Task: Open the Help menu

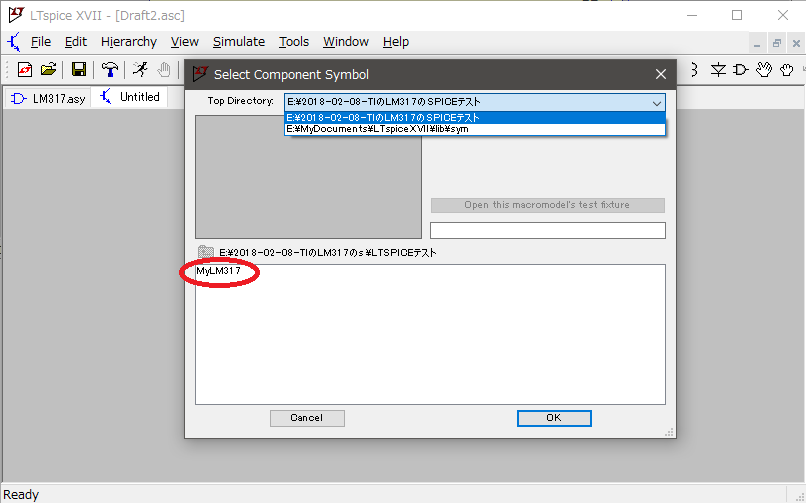Action: coord(396,42)
